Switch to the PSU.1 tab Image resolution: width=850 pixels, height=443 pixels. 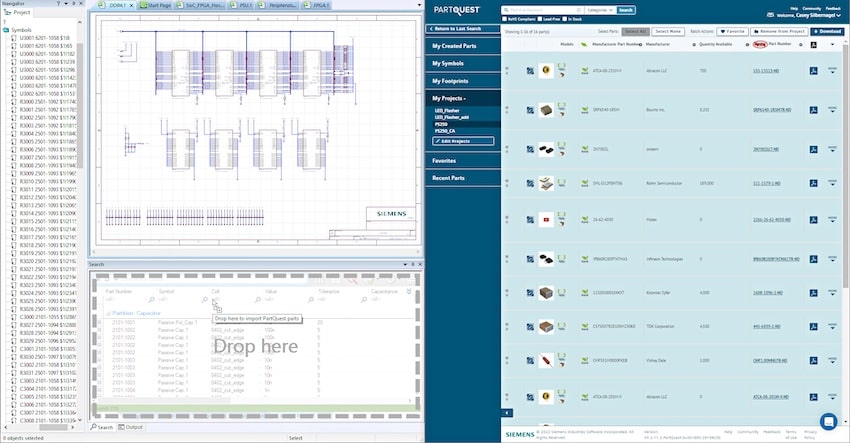(x=242, y=5)
